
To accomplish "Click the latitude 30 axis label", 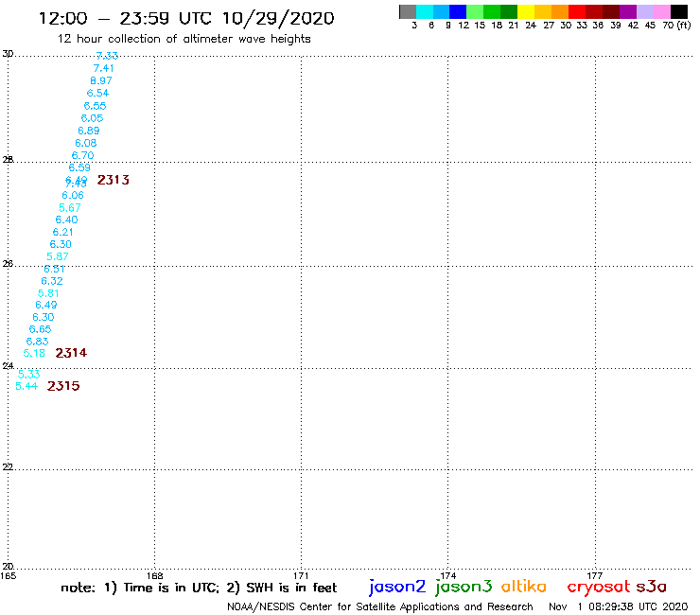I will coord(8,54).
